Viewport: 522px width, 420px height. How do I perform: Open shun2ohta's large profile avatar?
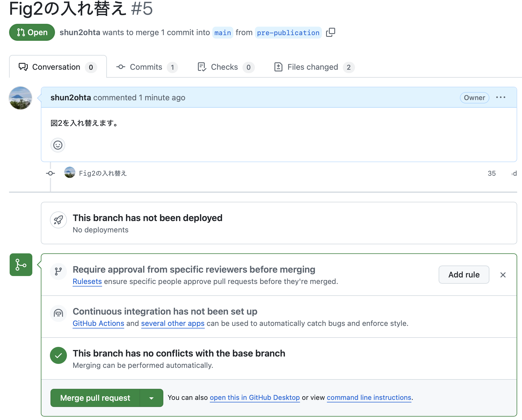tap(20, 98)
